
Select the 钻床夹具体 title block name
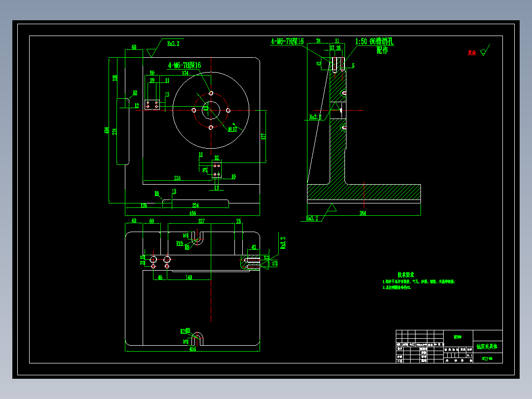click(487, 347)
